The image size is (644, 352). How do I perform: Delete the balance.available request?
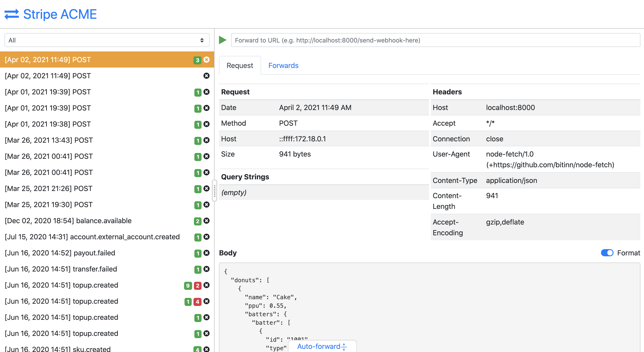pyautogui.click(x=206, y=221)
